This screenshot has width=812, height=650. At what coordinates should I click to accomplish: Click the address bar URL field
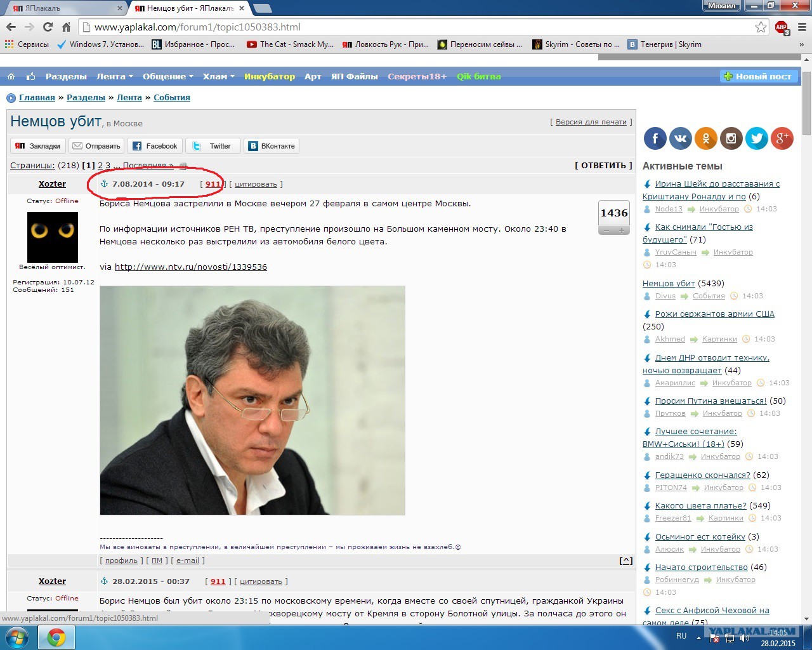(419, 27)
